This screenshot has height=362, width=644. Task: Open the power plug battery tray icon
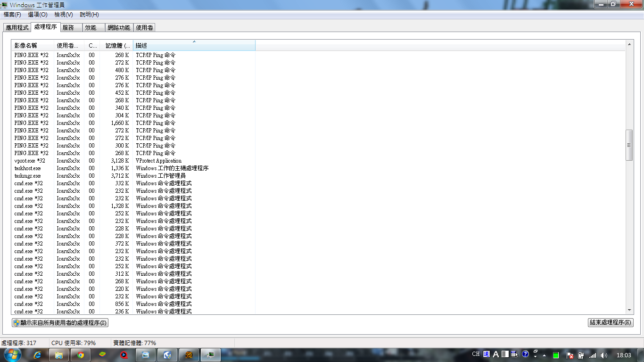point(581,355)
